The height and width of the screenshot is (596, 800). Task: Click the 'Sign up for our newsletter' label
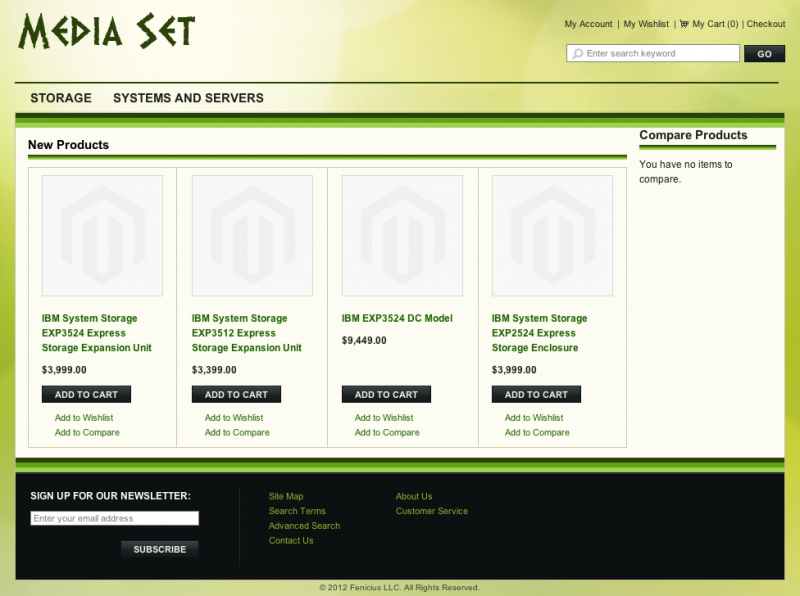(x=110, y=496)
